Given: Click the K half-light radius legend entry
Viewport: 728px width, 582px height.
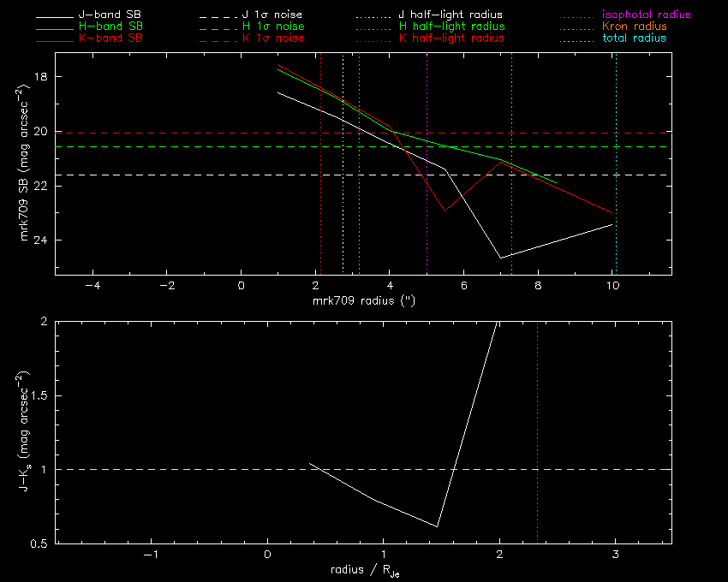Looking at the screenshot, I should 452,39.
